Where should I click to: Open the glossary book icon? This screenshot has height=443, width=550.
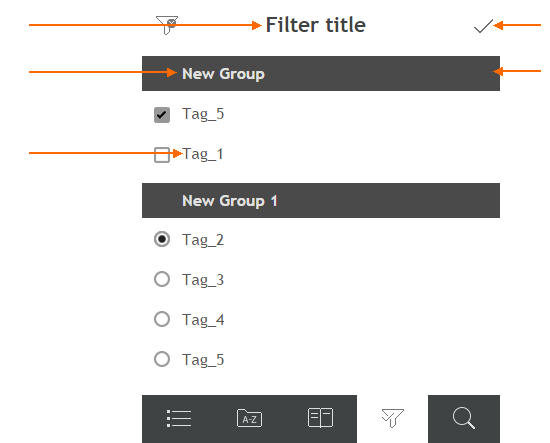pyautogui.click(x=320, y=418)
